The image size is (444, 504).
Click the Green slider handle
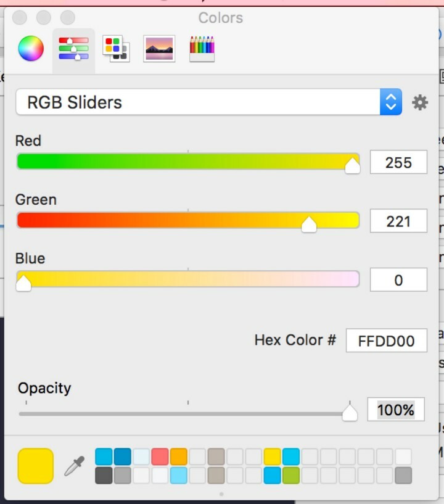pyautogui.click(x=309, y=225)
